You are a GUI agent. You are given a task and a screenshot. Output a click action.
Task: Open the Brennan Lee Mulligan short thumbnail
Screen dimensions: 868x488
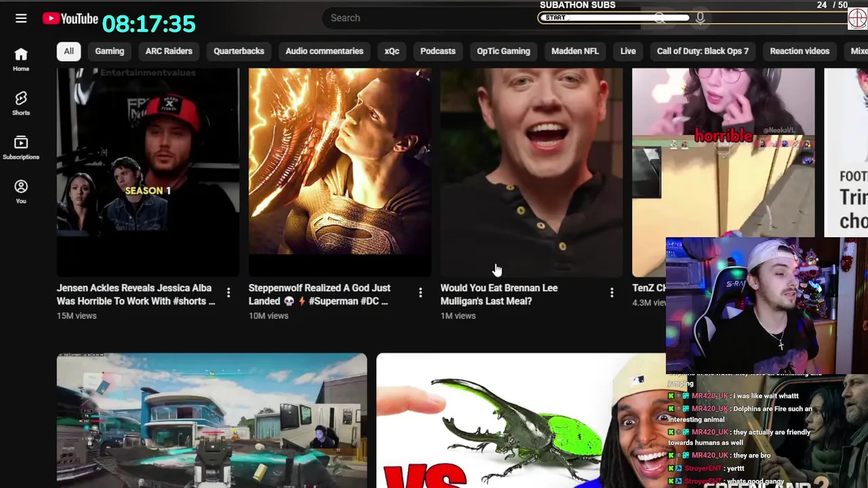click(532, 172)
